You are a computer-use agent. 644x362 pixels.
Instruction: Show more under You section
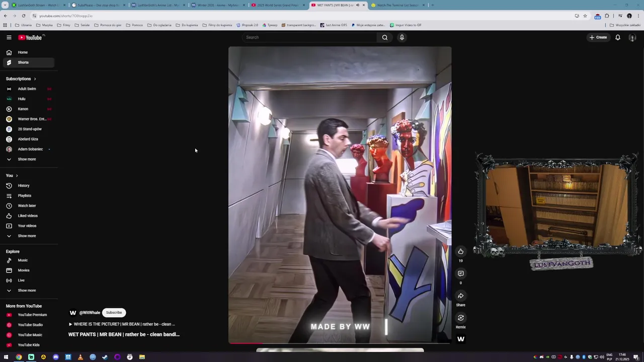point(29,236)
